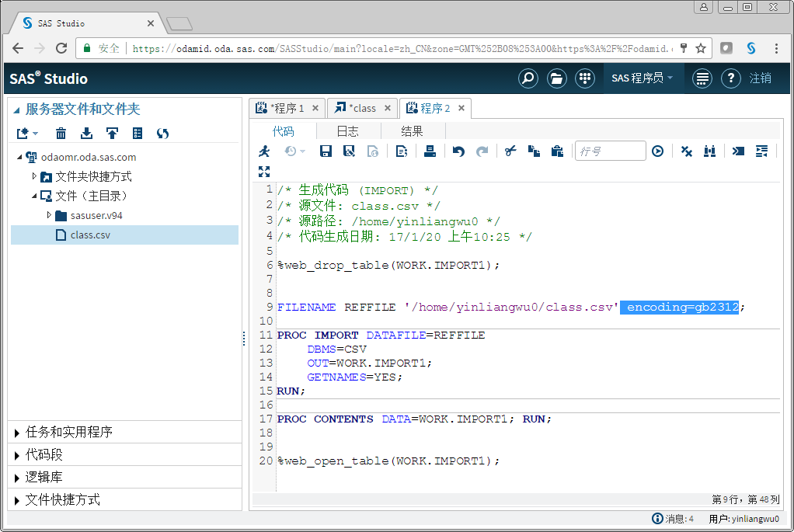Collapse the 文件（主目录）folder
Image resolution: width=794 pixels, height=532 pixels.
click(34, 195)
